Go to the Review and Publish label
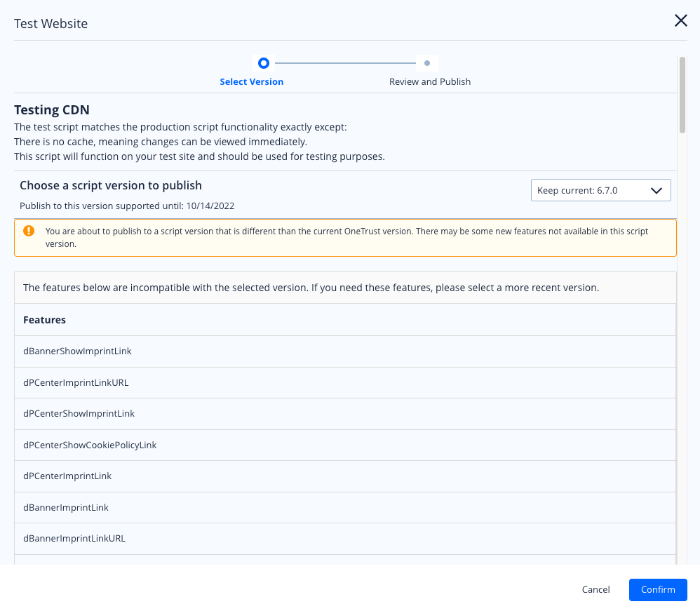This screenshot has height=611, width=700. [x=429, y=82]
